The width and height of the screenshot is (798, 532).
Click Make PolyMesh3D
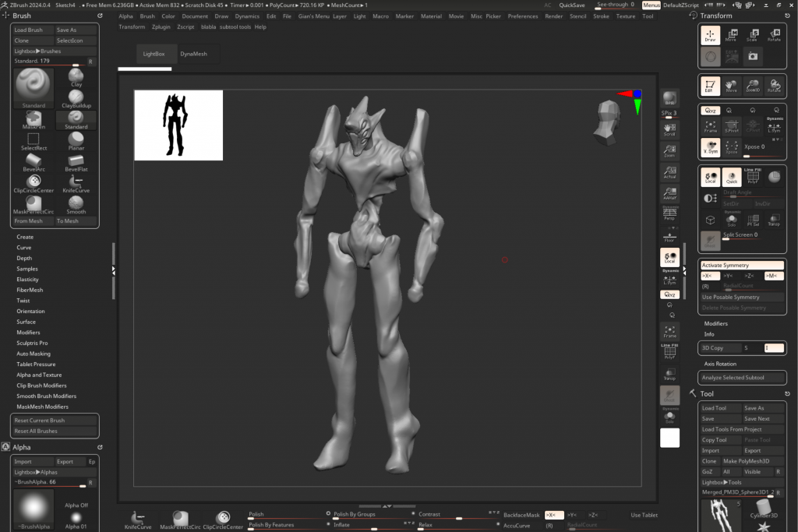[752, 461]
